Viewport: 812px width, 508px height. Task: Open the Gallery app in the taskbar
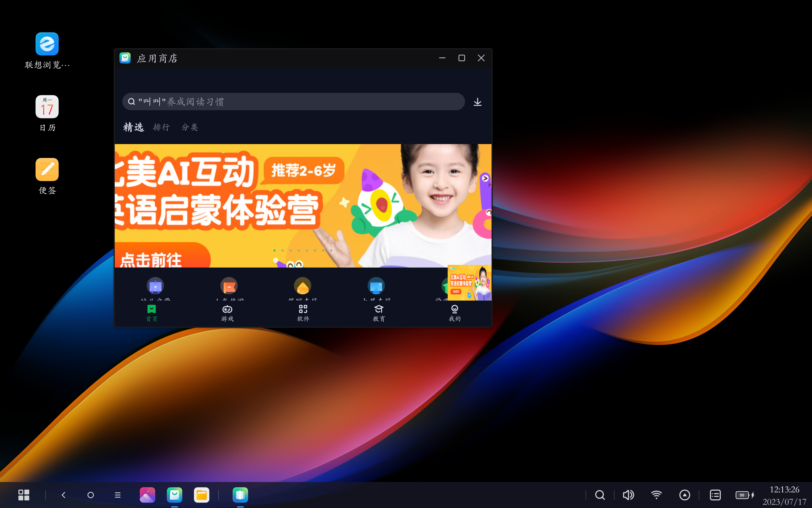(148, 495)
